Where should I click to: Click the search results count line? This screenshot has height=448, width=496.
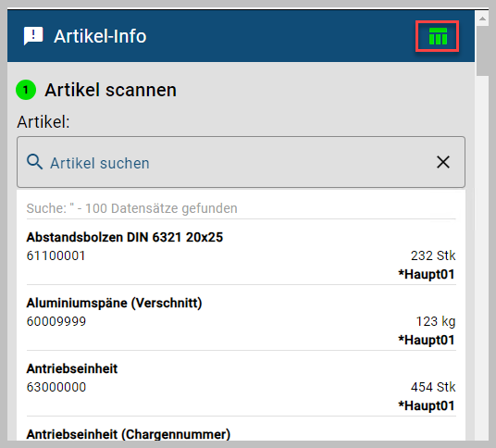(132, 208)
